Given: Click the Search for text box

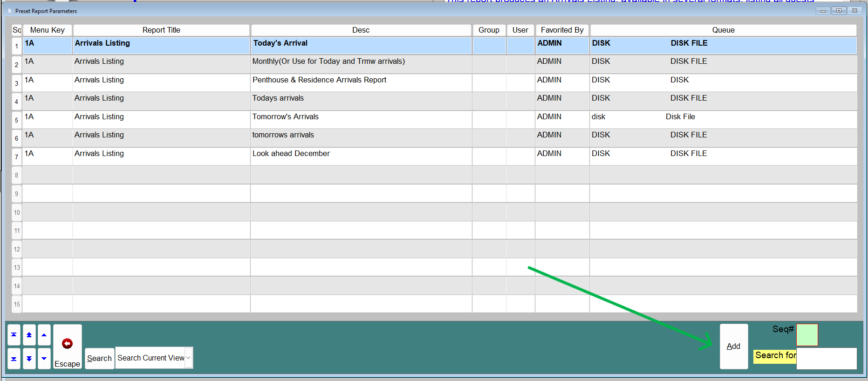Looking at the screenshot, I should click(826, 359).
